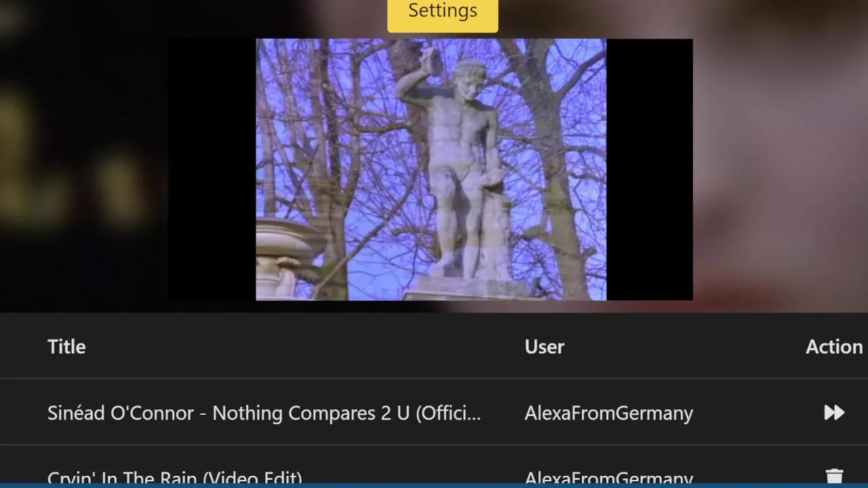
Task: Click the User column header
Action: pos(544,346)
